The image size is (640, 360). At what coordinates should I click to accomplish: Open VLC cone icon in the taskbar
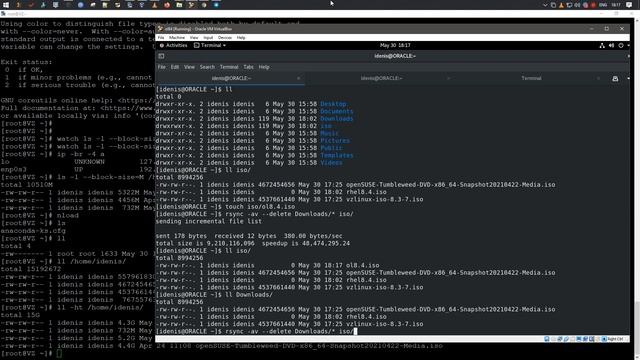pyautogui.click(x=154, y=5)
